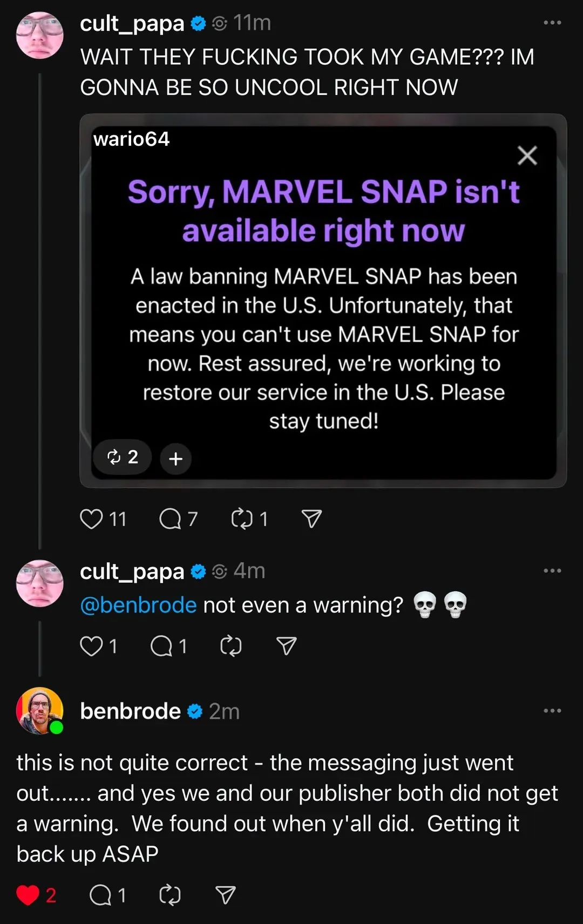Open more options for the first post
583x924 pixels.
click(x=552, y=23)
